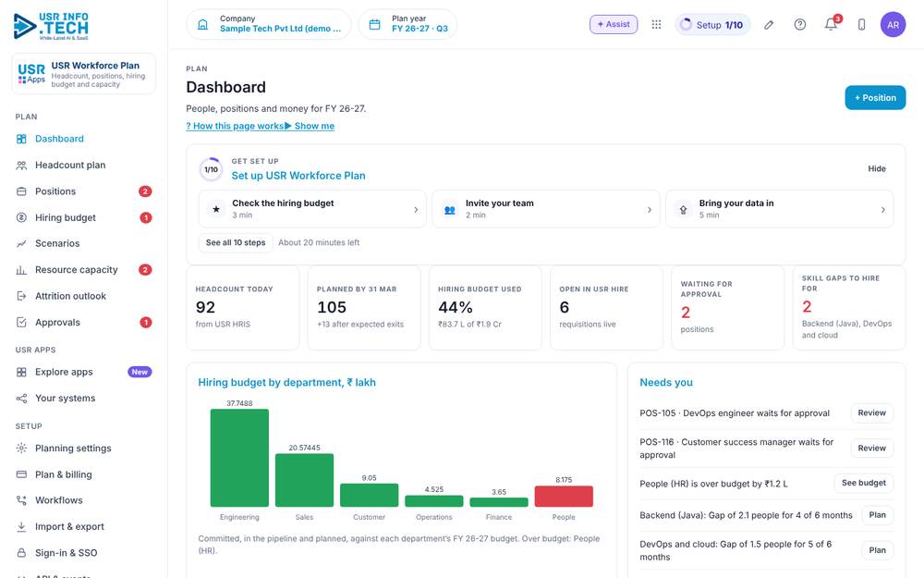Click the Your systems share icon
Image resolution: width=924 pixels, height=578 pixels.
[x=21, y=398]
